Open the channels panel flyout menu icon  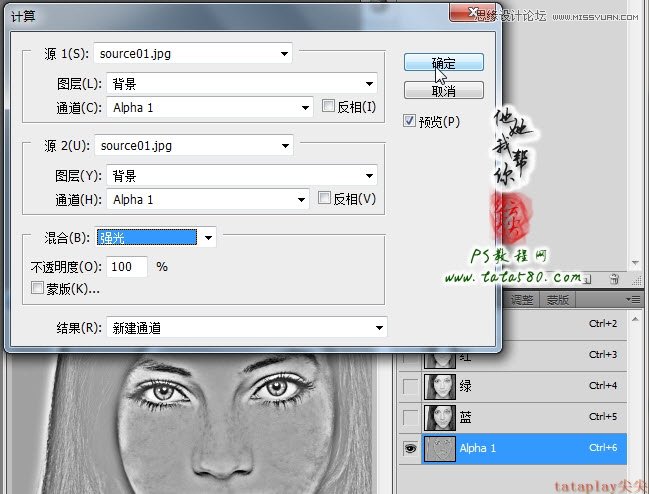pos(633,299)
